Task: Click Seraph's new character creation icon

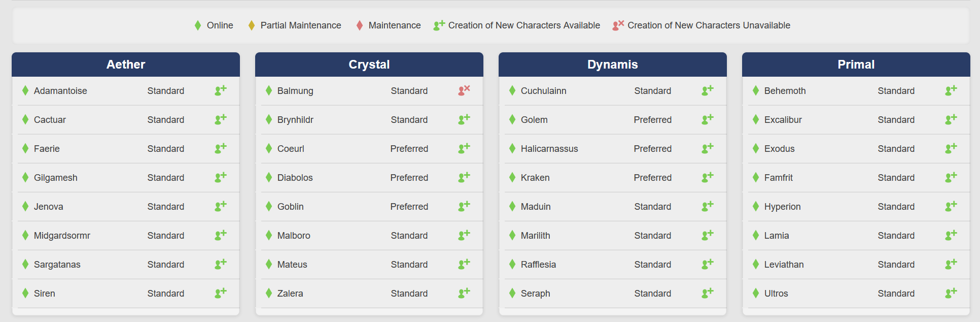Action: tap(708, 293)
